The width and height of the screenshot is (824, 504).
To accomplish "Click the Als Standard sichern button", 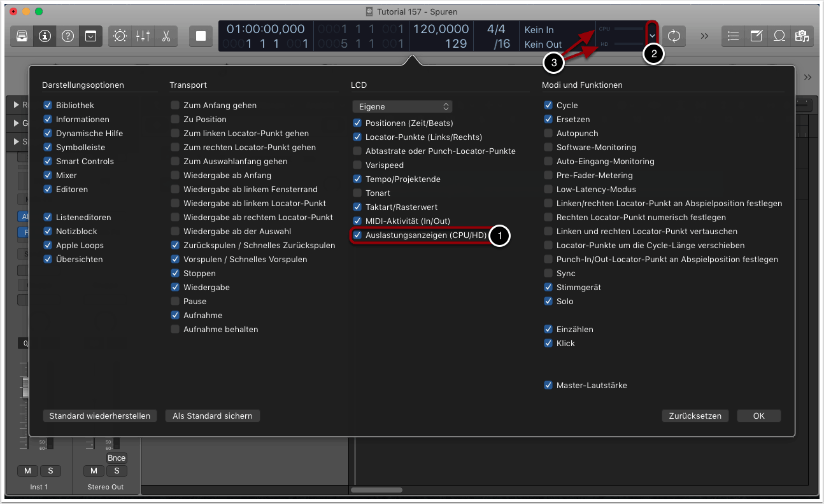I will pos(213,416).
